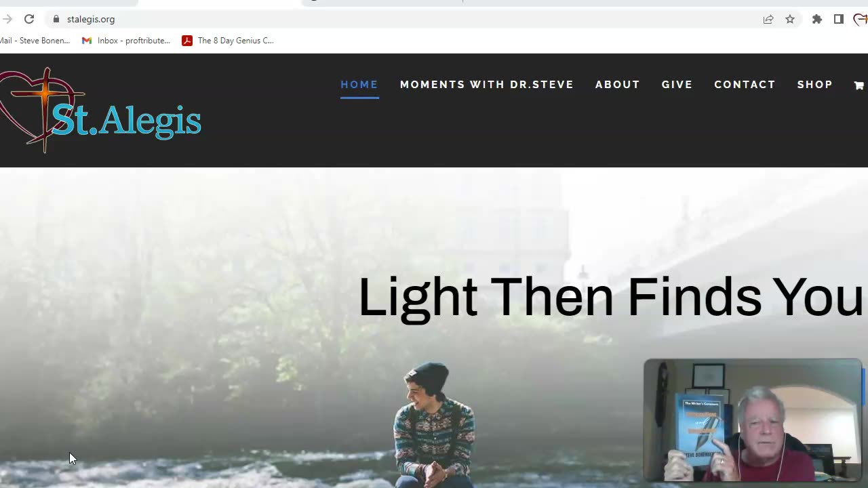The height and width of the screenshot is (488, 868).
Task: Open the share page icon in address bar
Action: coord(768,19)
